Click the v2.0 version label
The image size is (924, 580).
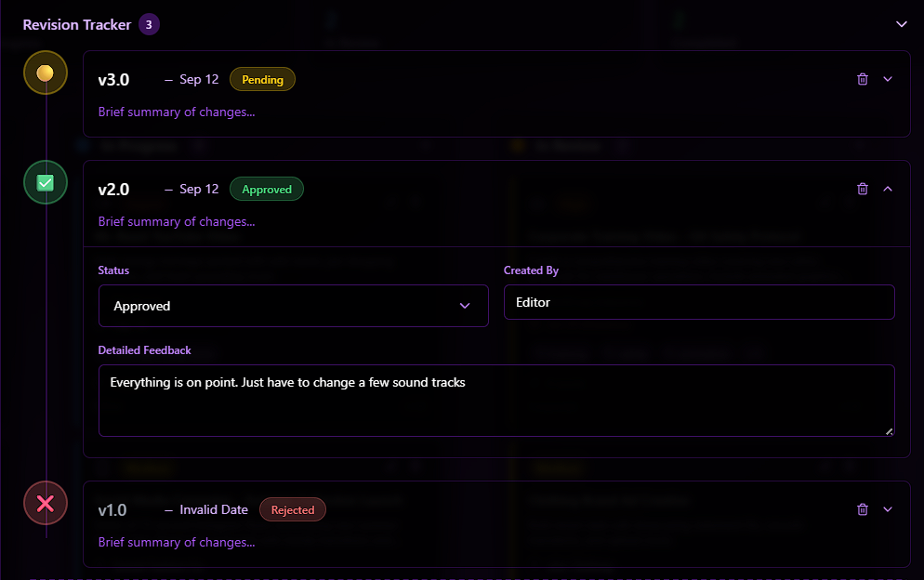pos(113,190)
